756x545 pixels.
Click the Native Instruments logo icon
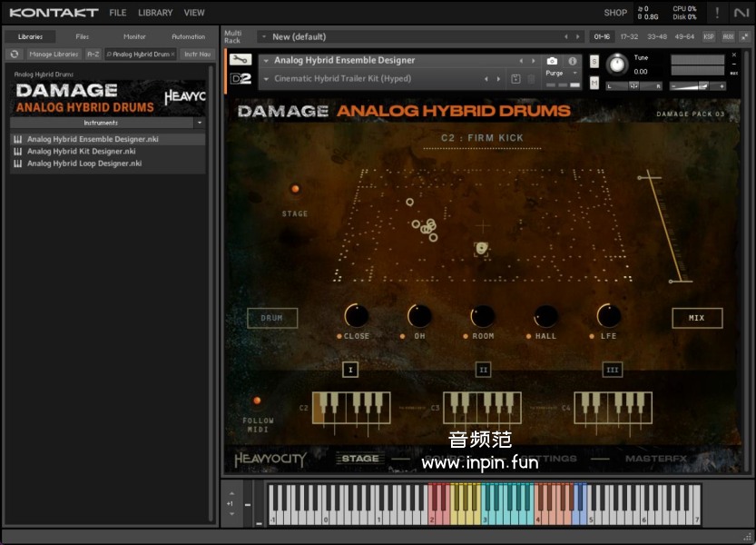click(741, 13)
